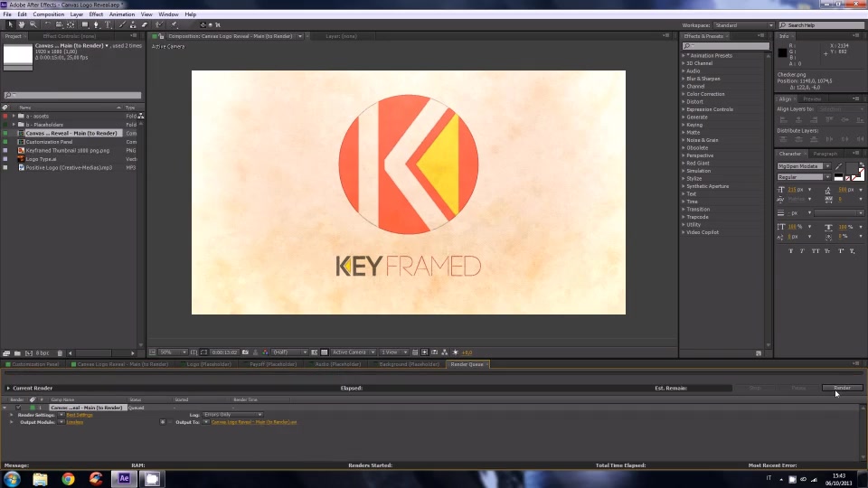Take a snapshot with camera icon

coord(245,352)
